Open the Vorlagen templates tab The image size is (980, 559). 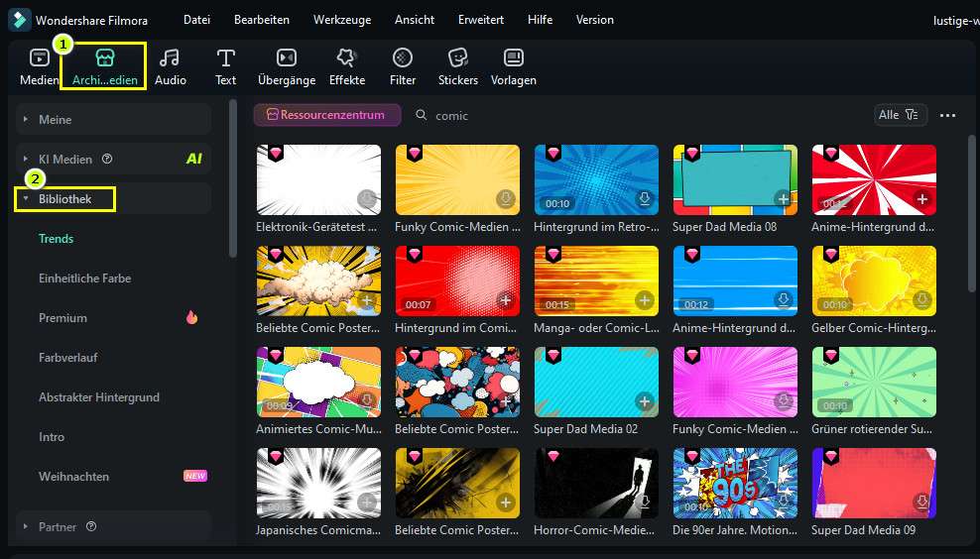point(513,66)
